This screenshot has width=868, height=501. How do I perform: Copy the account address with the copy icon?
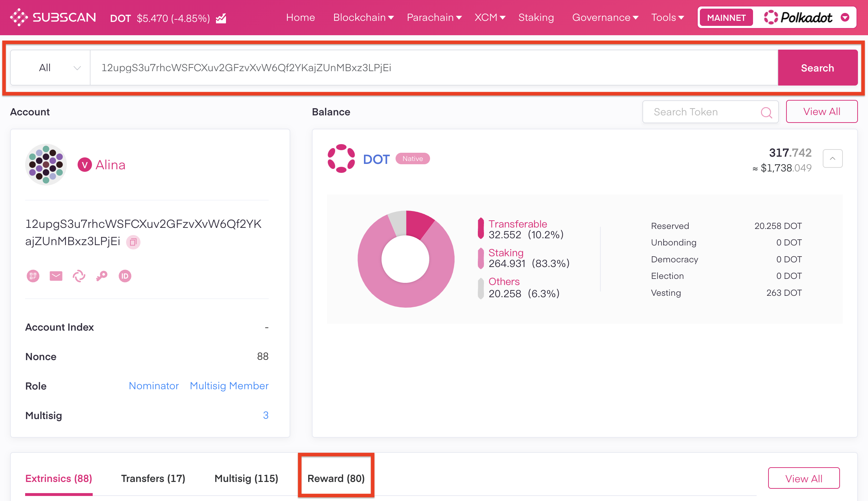point(133,242)
